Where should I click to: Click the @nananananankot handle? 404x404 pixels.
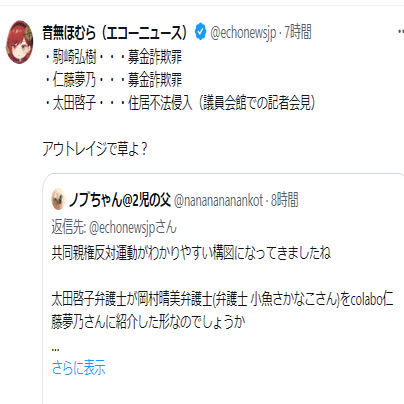[x=219, y=200]
